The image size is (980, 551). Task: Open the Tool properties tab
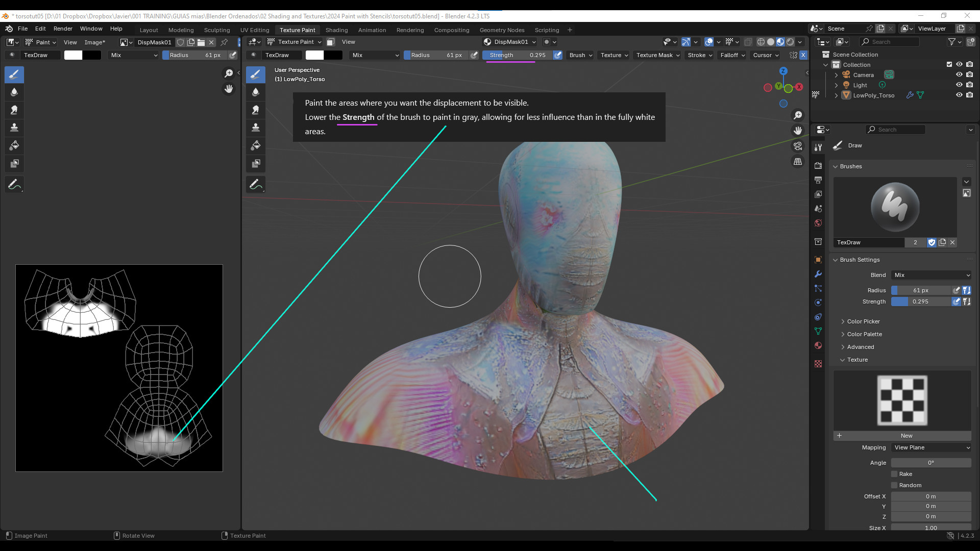(x=818, y=147)
